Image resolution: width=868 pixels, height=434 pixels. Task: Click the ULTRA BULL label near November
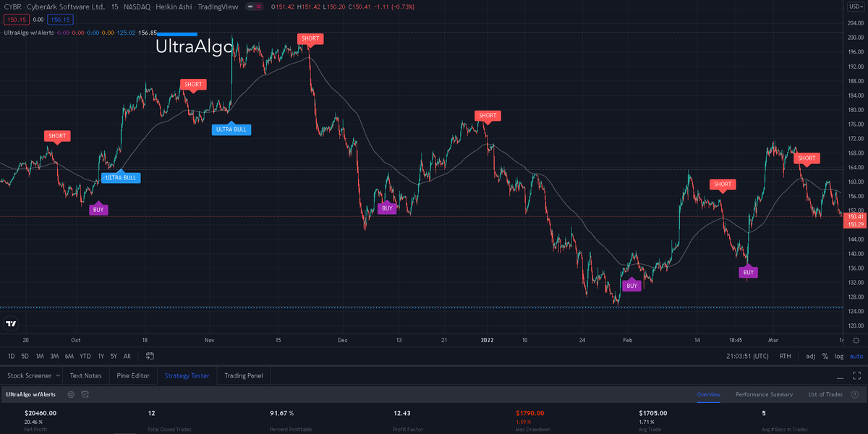click(x=231, y=129)
